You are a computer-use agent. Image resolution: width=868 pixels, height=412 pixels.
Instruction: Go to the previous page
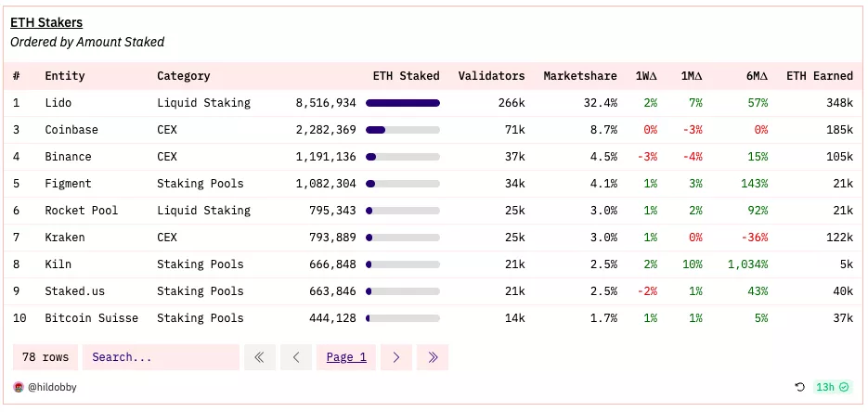[x=296, y=357]
